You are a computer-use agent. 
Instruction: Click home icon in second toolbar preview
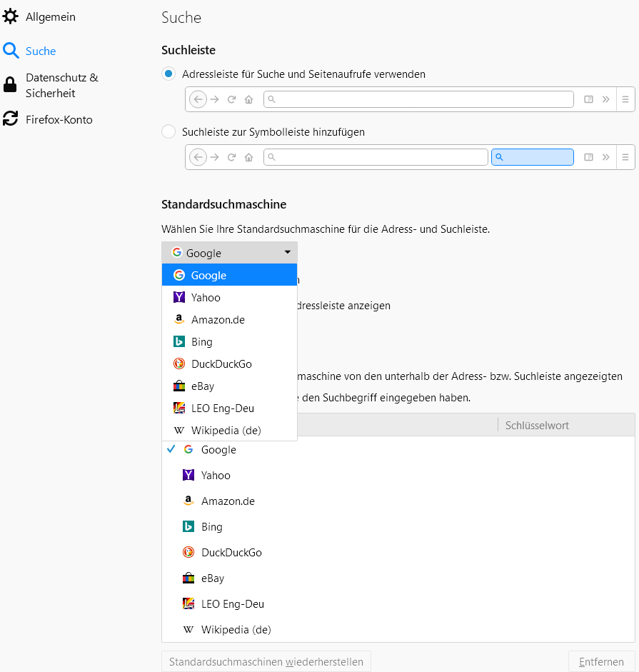click(248, 157)
